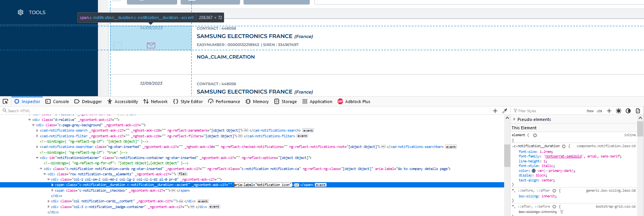This screenshot has width=644, height=216.
Task: Open the Performance tab
Action: click(224, 102)
